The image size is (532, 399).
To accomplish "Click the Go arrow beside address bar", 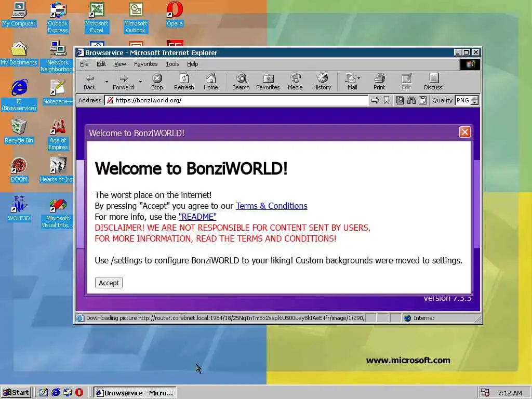I will [x=375, y=100].
